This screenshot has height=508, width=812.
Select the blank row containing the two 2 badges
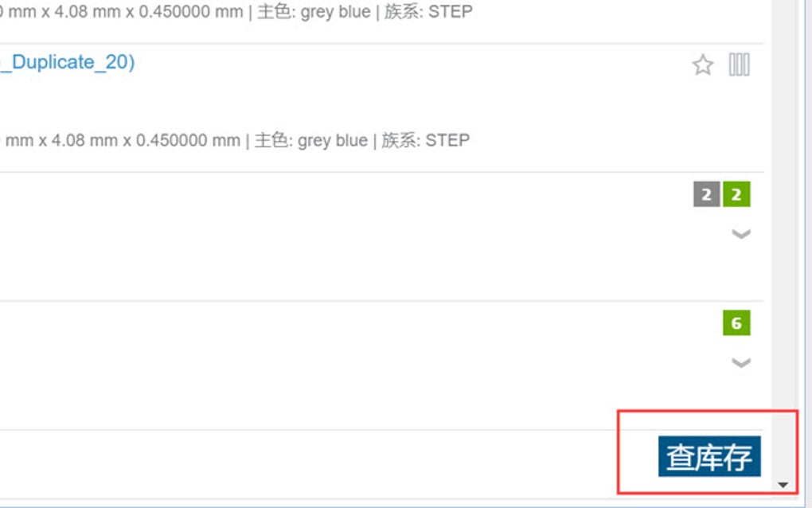coord(381,236)
